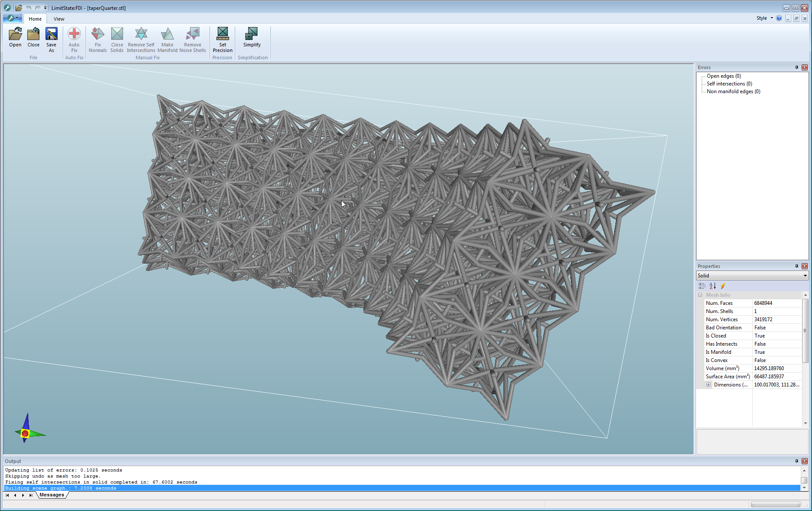Click the quick access redo arrow
812x511 pixels.
[x=38, y=8]
